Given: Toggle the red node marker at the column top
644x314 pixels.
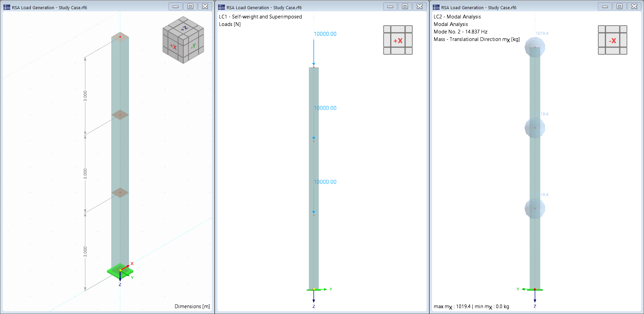Looking at the screenshot, I should 120,37.
